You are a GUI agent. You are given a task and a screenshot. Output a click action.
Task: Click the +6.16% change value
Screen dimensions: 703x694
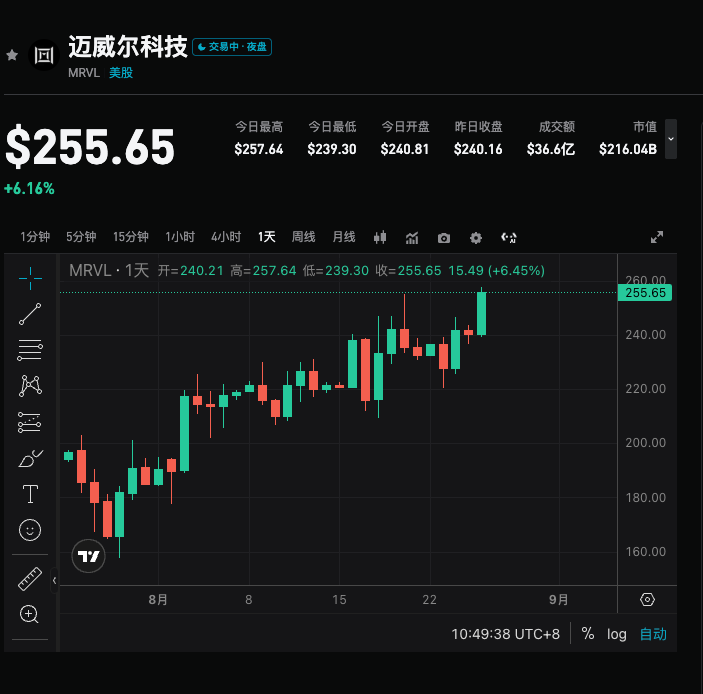29,189
